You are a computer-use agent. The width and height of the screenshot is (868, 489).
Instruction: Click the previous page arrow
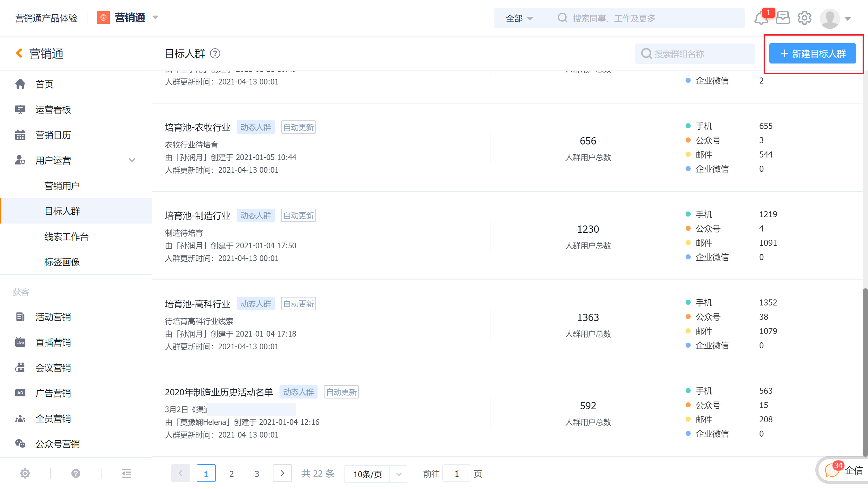click(181, 473)
